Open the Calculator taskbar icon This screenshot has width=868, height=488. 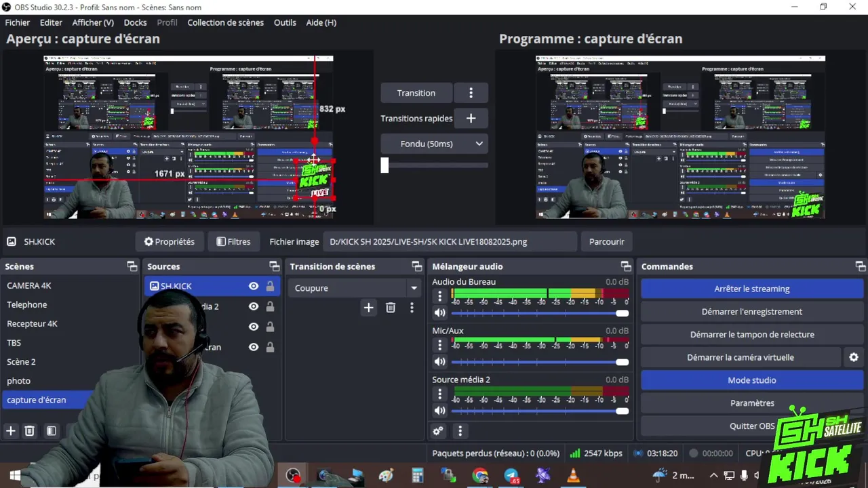pos(418,476)
